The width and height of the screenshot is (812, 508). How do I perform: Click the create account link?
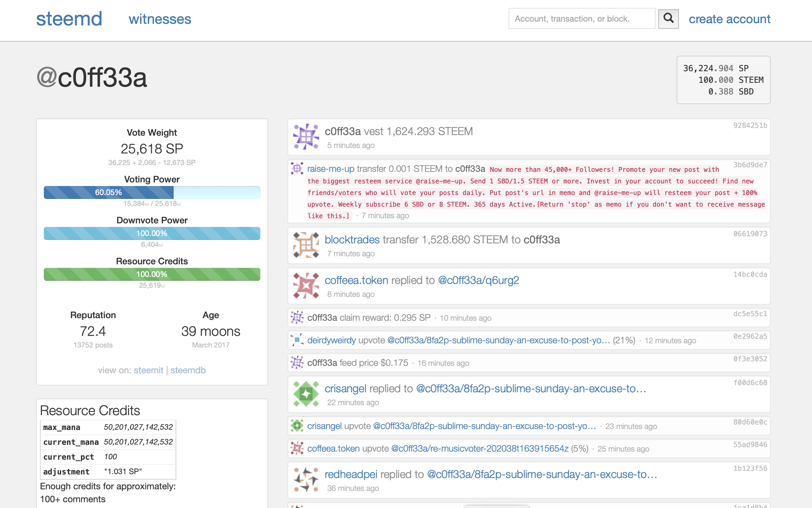click(730, 19)
